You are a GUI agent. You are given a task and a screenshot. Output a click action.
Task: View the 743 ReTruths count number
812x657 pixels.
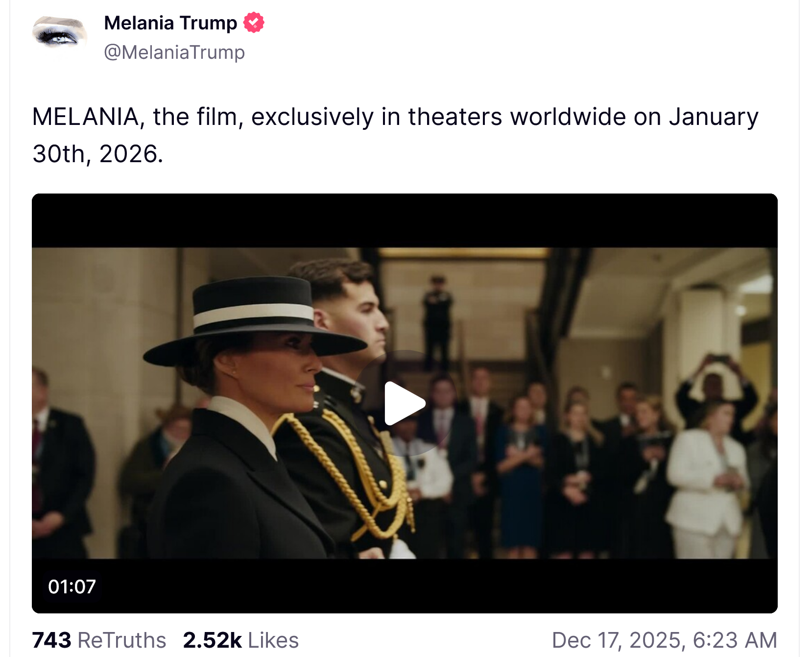(x=51, y=640)
